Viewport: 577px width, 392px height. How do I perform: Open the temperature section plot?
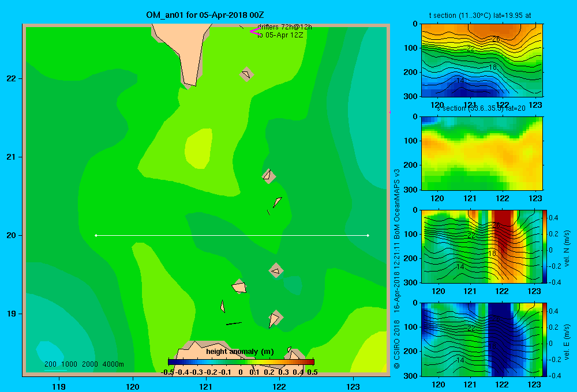[x=482, y=61]
